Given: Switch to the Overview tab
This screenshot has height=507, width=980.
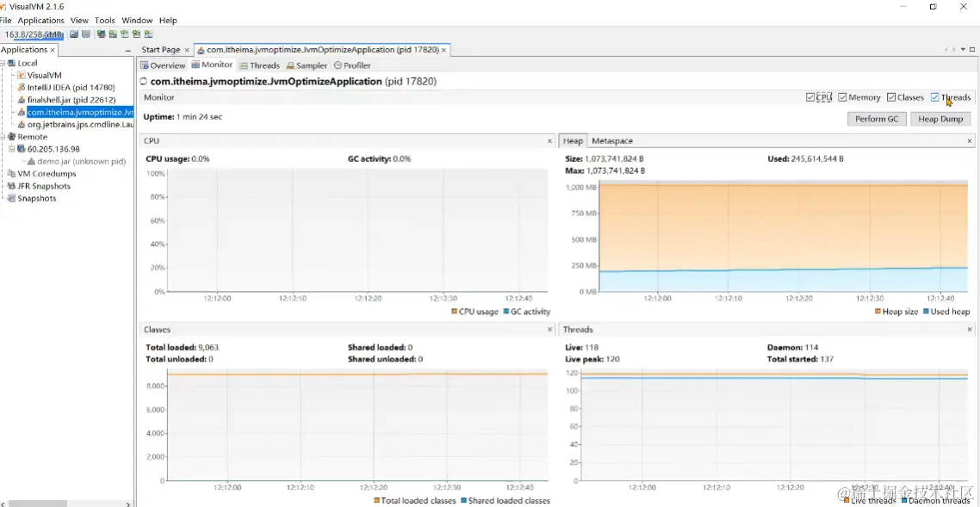Looking at the screenshot, I should click(163, 65).
